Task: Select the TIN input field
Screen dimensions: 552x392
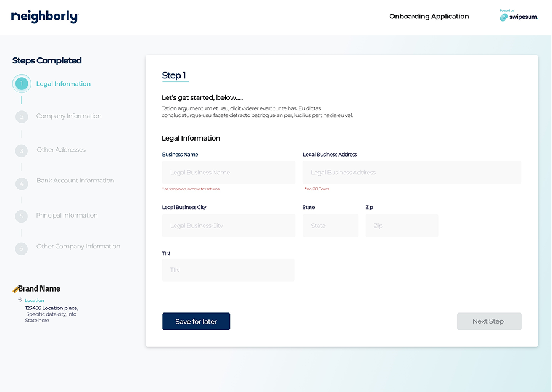Action: [x=228, y=270]
